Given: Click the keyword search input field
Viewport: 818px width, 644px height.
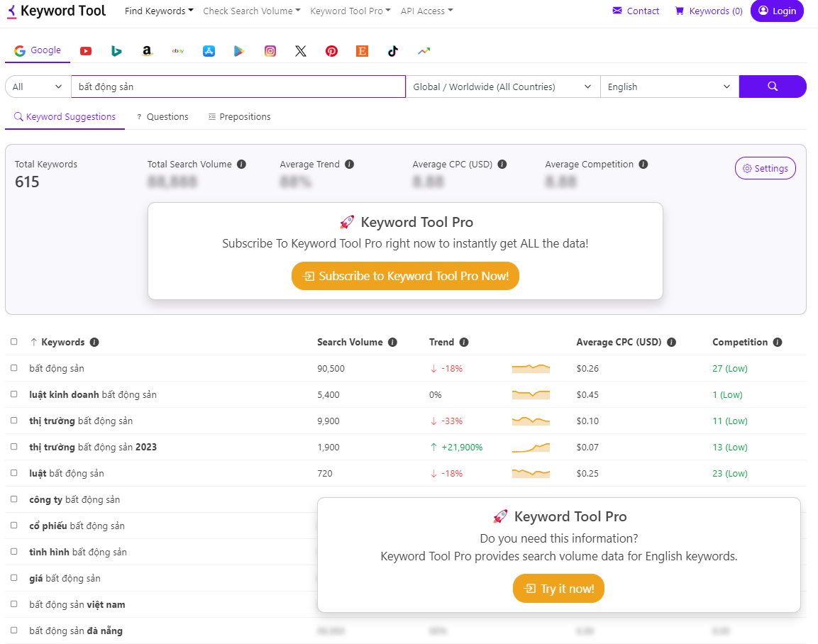Looking at the screenshot, I should click(238, 87).
